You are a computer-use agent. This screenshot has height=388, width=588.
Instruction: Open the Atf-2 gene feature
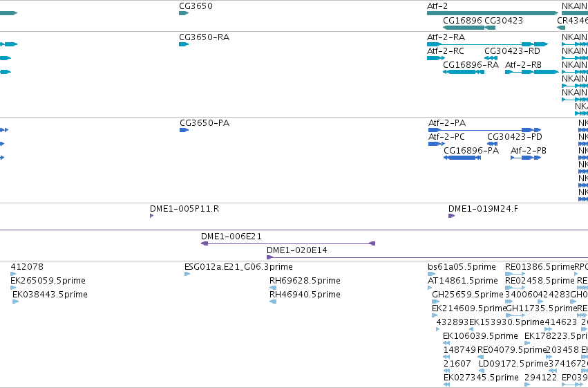click(493, 13)
